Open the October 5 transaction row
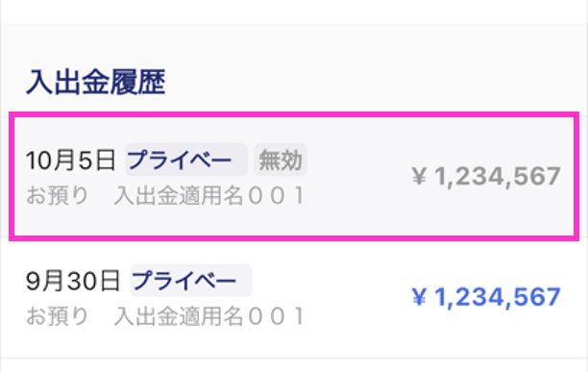 click(x=294, y=176)
